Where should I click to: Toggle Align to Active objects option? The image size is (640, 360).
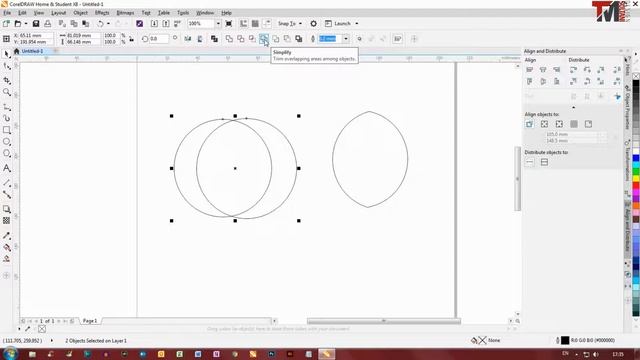pos(529,124)
